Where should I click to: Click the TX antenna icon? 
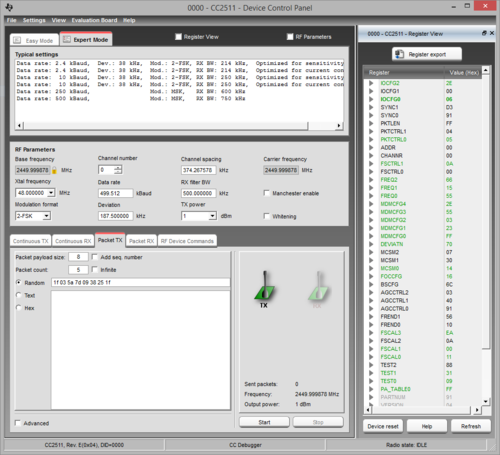tap(264, 285)
